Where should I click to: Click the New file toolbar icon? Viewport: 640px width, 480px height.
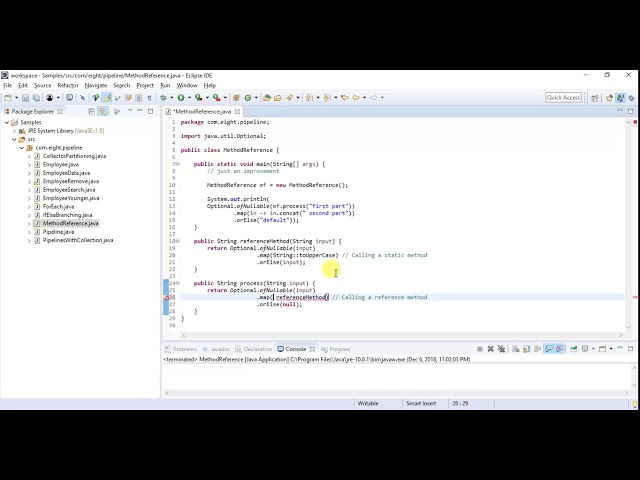(8, 98)
